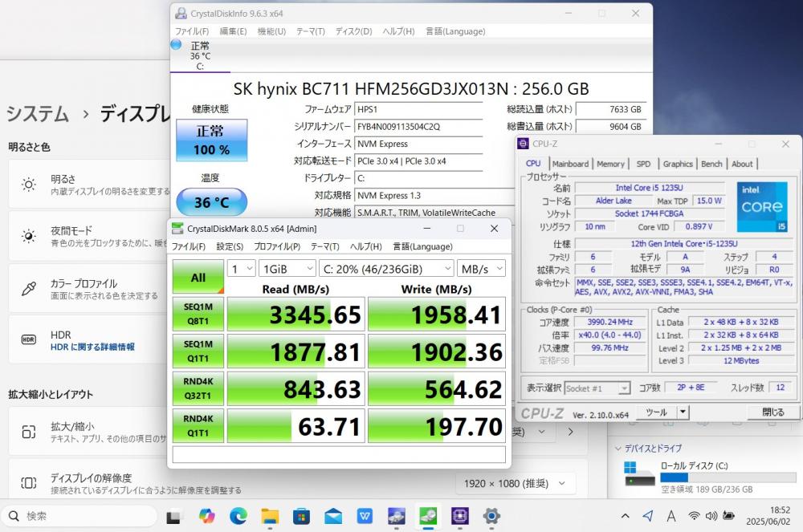Viewport: 803px width, 532px height.
Task: Click the 閉じる button in CPU-Z
Action: (772, 412)
